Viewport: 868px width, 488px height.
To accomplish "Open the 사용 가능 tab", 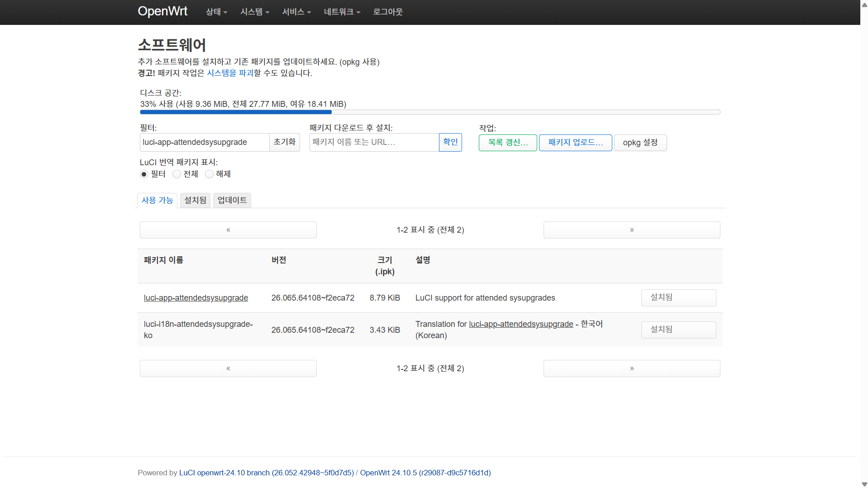I will pos(157,200).
